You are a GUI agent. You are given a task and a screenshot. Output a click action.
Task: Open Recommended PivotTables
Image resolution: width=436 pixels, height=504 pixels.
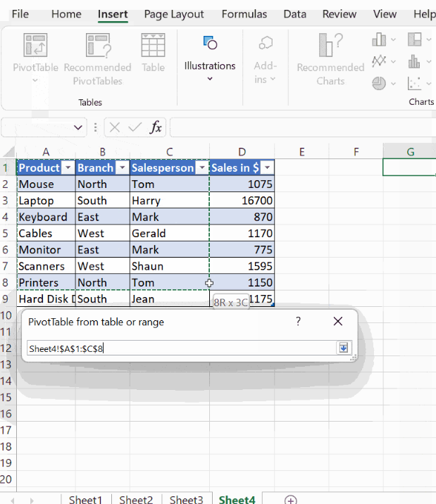coord(97,46)
